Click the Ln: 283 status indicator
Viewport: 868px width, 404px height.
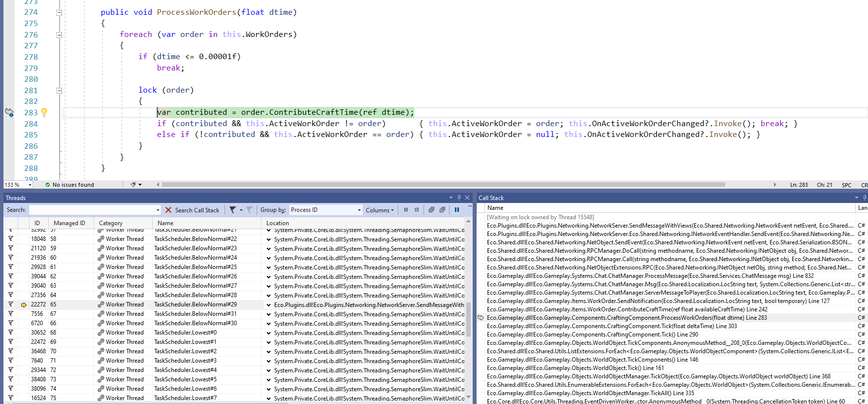pos(799,185)
